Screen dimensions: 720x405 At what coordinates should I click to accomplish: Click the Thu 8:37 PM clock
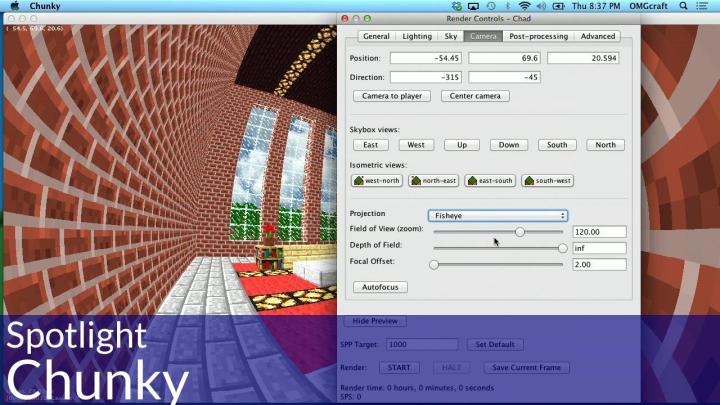[x=596, y=6]
